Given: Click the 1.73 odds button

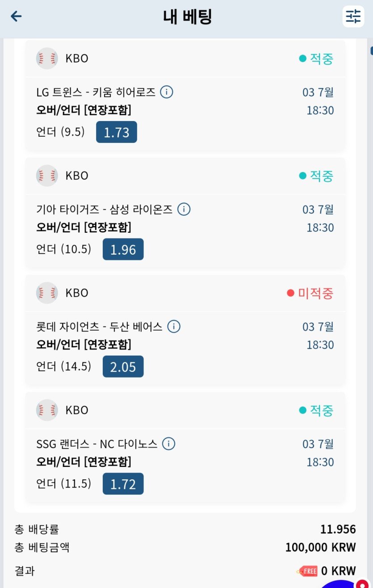Looking at the screenshot, I should tap(117, 132).
